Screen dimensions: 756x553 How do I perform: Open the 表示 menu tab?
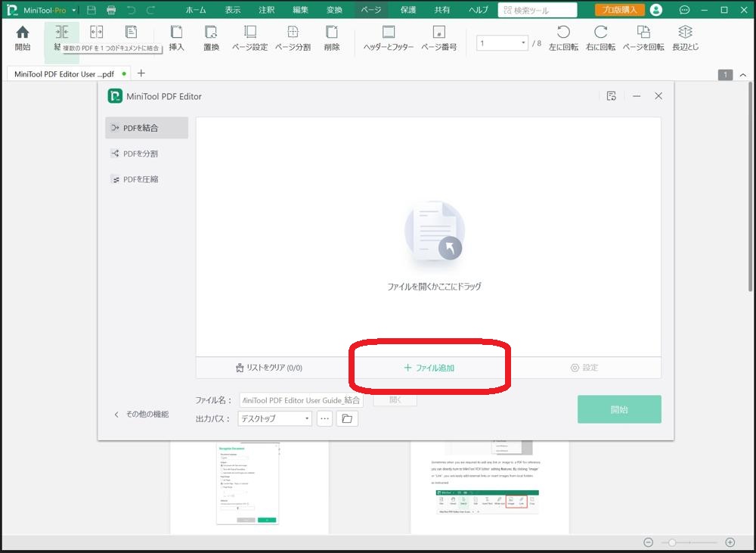(232, 10)
